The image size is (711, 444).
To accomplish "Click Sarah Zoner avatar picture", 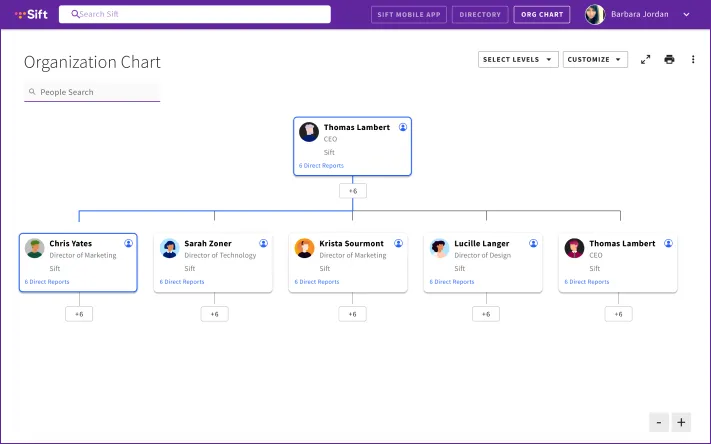I will click(x=170, y=248).
